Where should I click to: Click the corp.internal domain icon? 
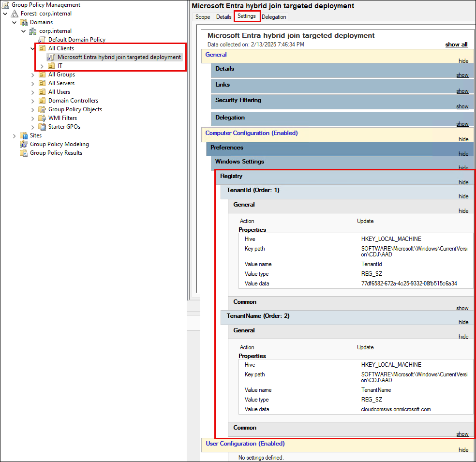click(x=33, y=31)
